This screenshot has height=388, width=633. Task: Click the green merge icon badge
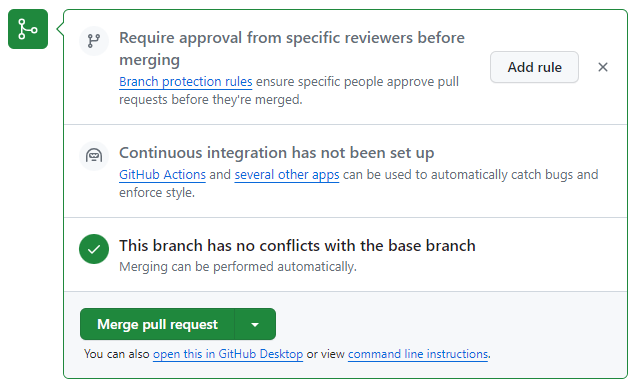pyautogui.click(x=28, y=29)
